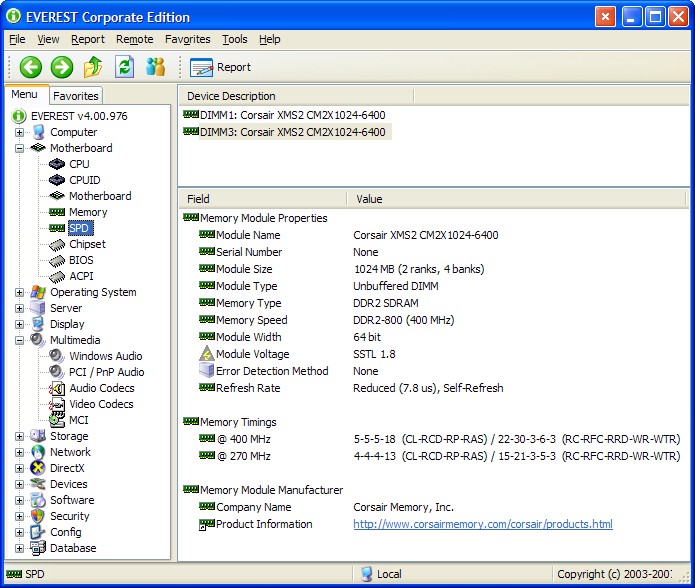
Task: Click the folder up-level toolbar icon
Action: click(93, 67)
